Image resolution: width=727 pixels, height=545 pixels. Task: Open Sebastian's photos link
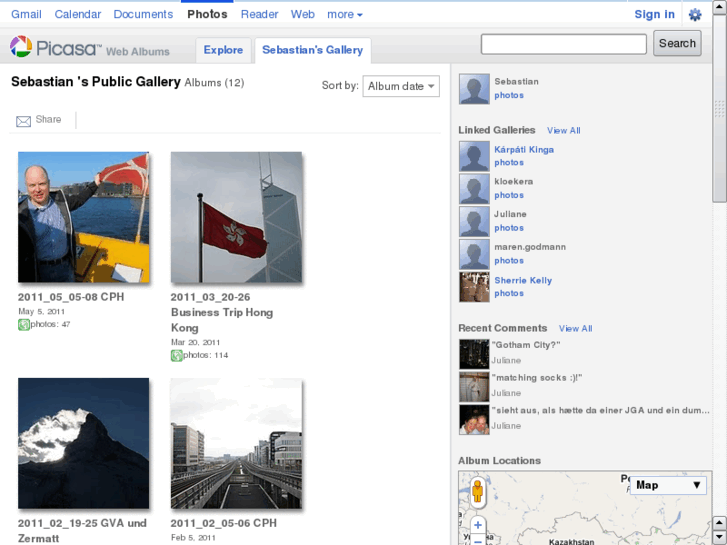point(509,95)
